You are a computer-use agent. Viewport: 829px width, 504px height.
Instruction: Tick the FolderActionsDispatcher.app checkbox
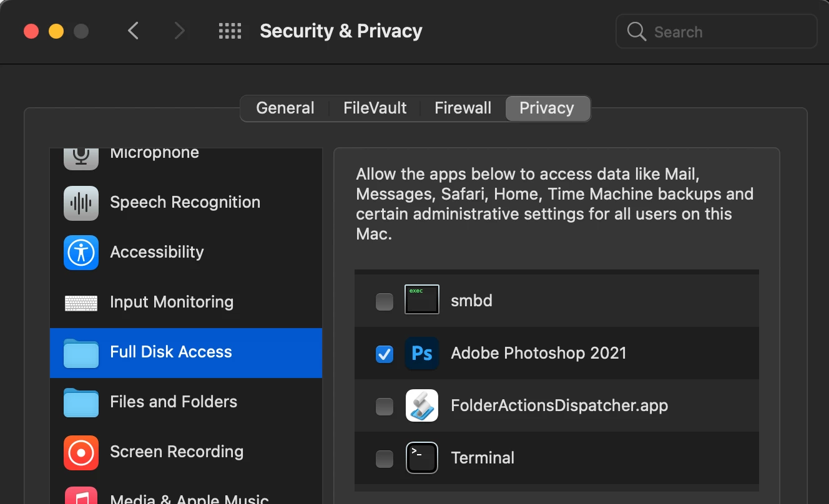pos(385,407)
